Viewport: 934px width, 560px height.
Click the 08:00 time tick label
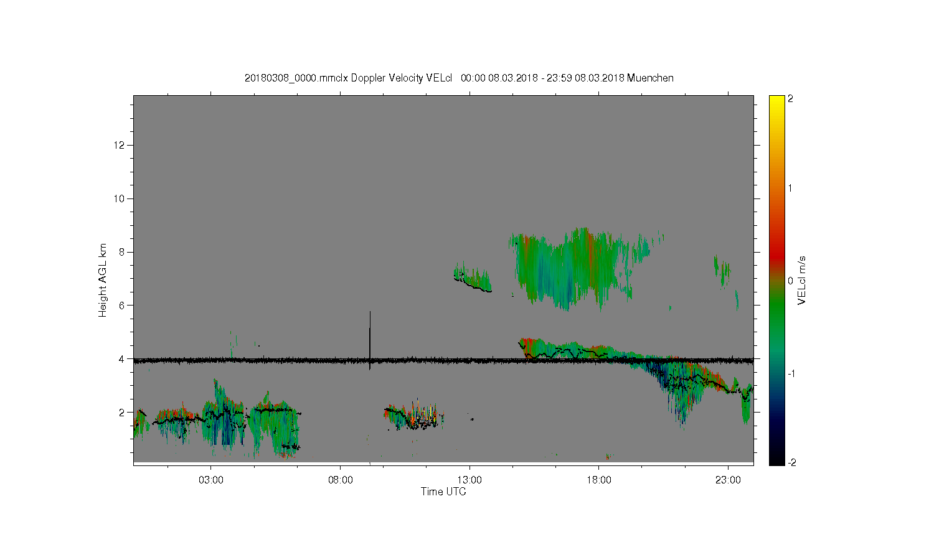(341, 480)
